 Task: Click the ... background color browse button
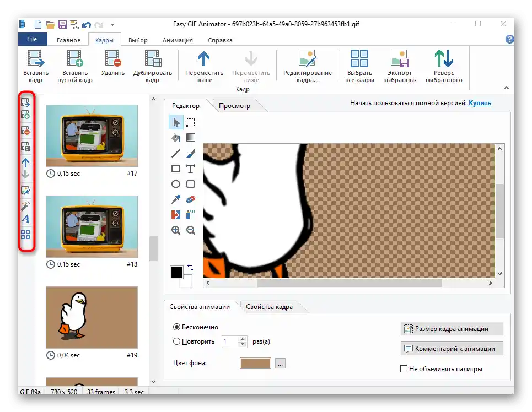click(x=280, y=363)
